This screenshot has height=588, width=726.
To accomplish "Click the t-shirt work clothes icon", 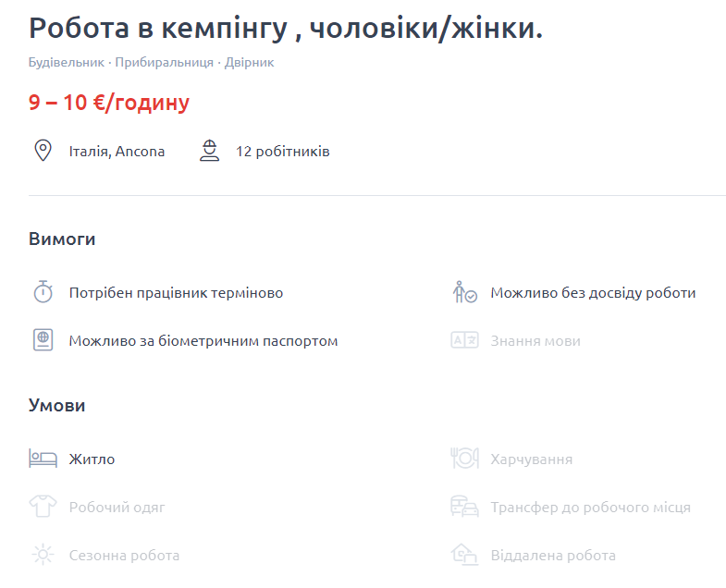I will pos(43,507).
